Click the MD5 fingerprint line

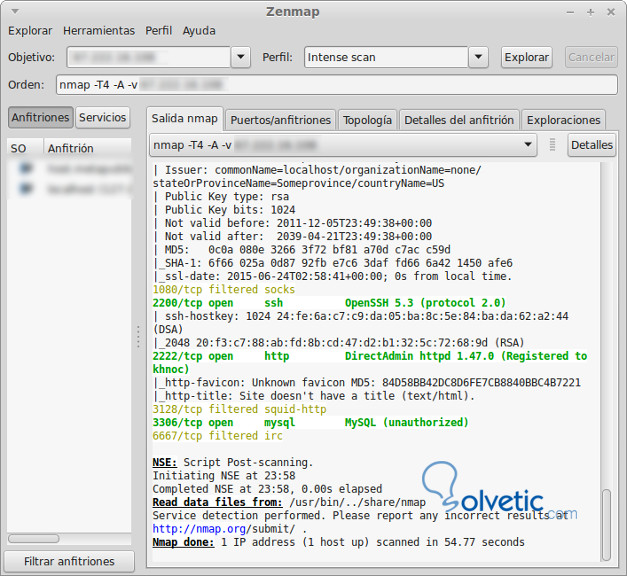pyautogui.click(x=302, y=250)
